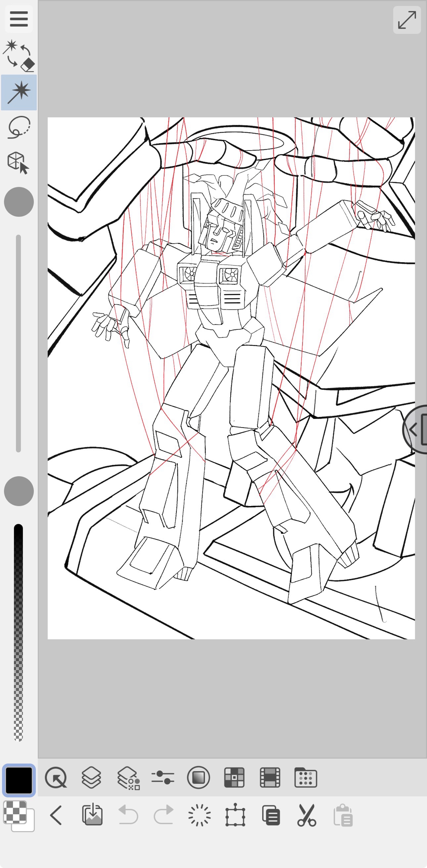
Task: Open the Tool Property sliders palette
Action: (163, 777)
